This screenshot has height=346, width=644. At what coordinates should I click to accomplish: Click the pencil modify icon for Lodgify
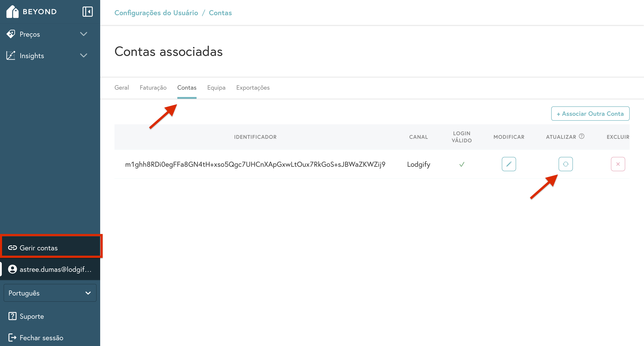(509, 164)
